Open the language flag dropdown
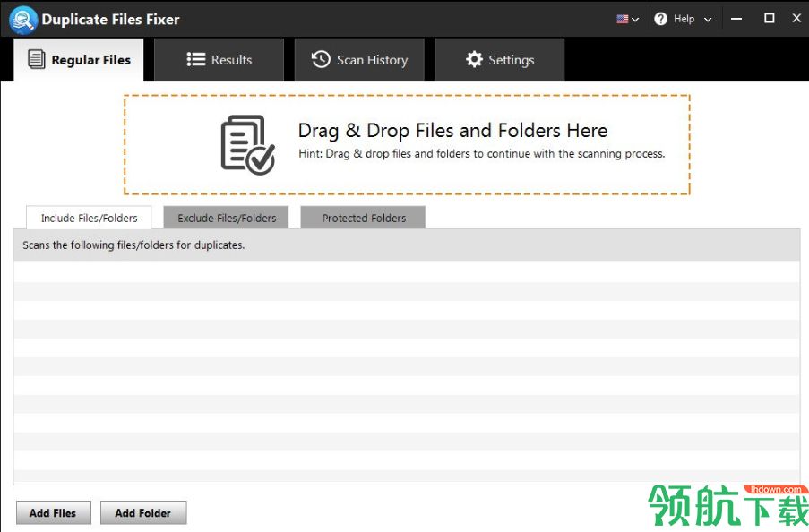 click(627, 19)
